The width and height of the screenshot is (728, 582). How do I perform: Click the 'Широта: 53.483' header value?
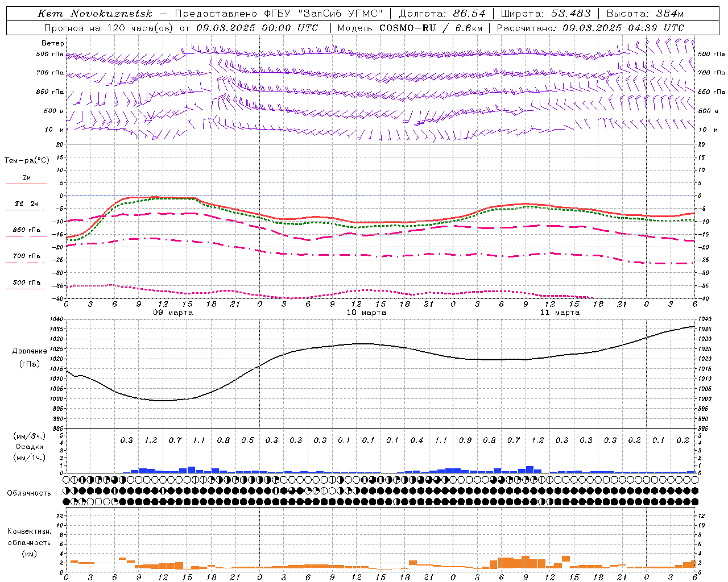[x=545, y=14]
